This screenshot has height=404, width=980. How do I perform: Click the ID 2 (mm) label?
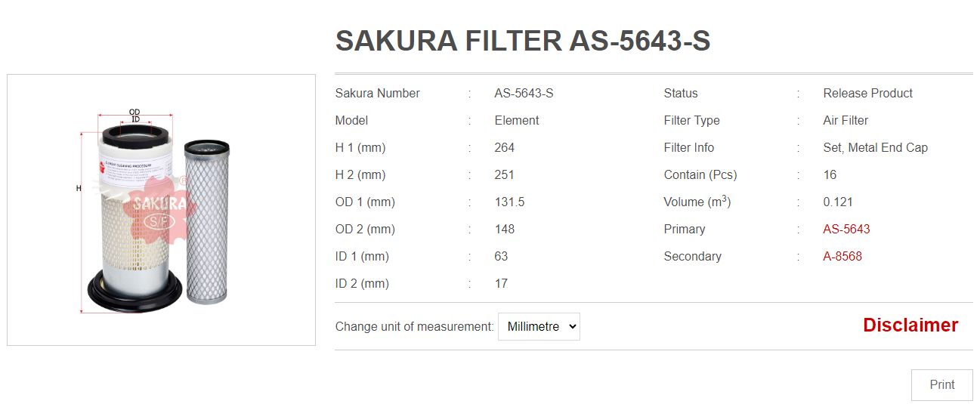point(362,283)
